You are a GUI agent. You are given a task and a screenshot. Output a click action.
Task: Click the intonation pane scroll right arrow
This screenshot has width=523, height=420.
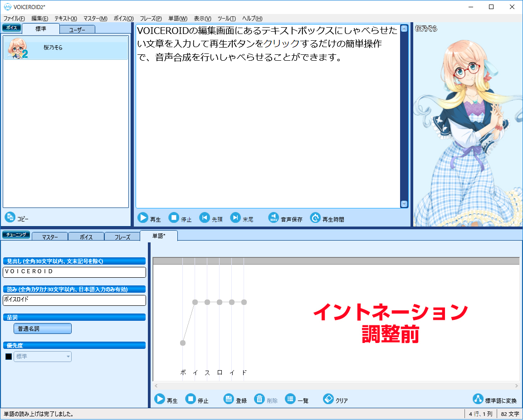[x=516, y=386]
